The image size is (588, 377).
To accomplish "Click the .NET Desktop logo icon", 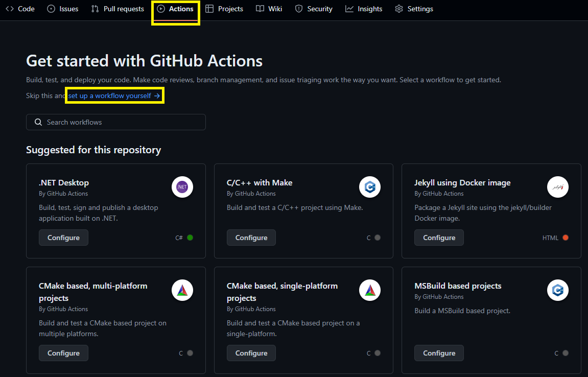I will pos(182,187).
